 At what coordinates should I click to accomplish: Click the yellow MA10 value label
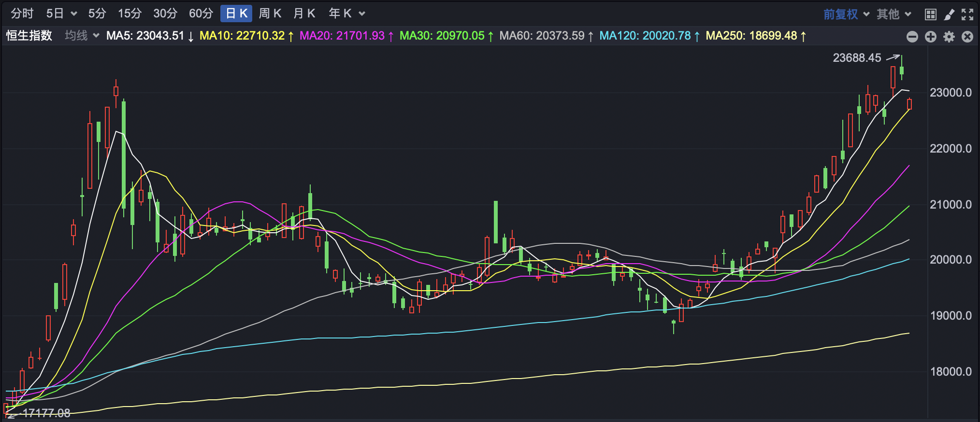point(246,36)
